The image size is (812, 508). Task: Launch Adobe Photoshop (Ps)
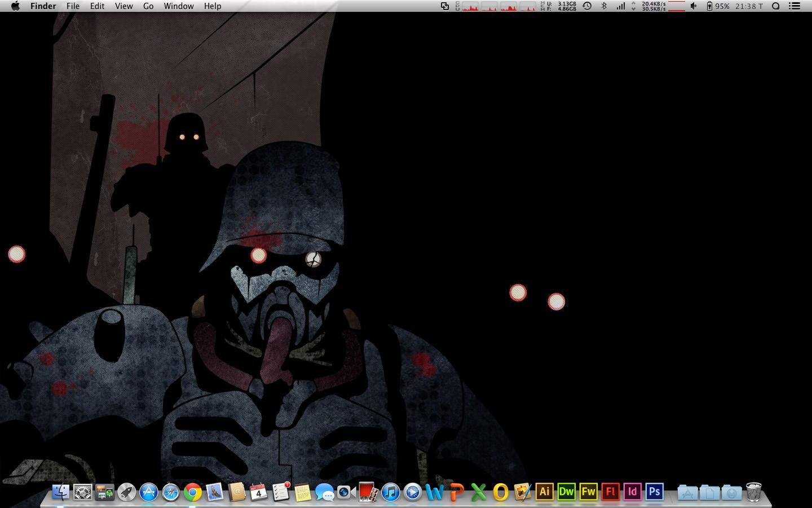point(654,492)
